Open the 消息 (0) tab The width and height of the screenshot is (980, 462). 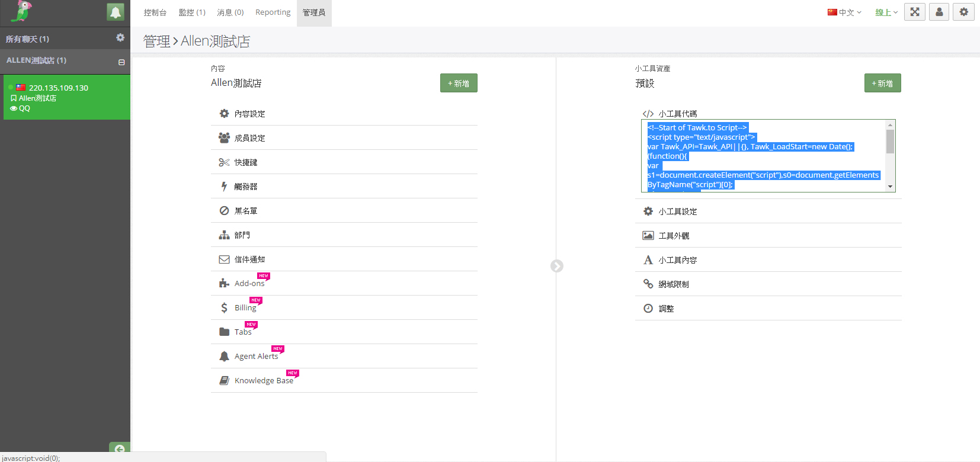click(x=230, y=12)
